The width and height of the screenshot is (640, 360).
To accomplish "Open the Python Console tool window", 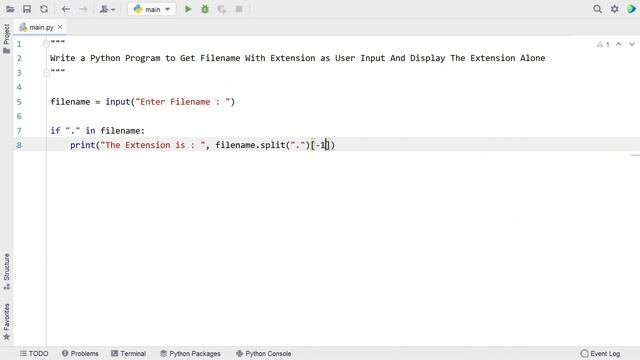I will point(264,353).
